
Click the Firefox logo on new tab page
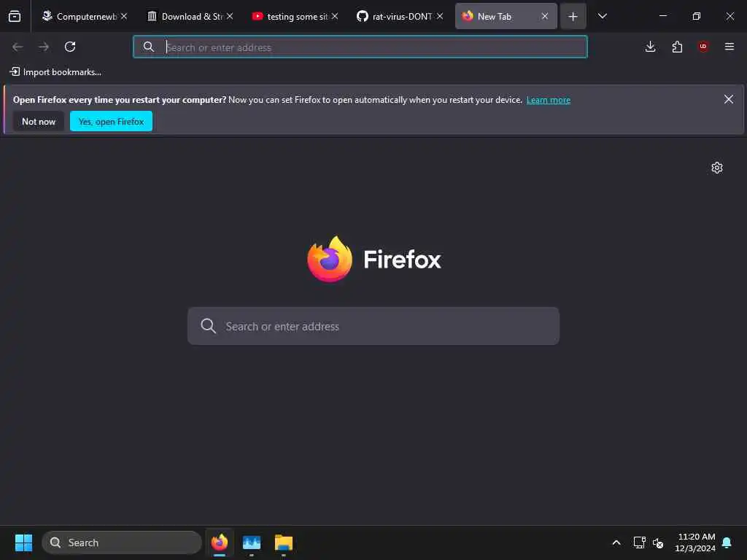coord(374,260)
